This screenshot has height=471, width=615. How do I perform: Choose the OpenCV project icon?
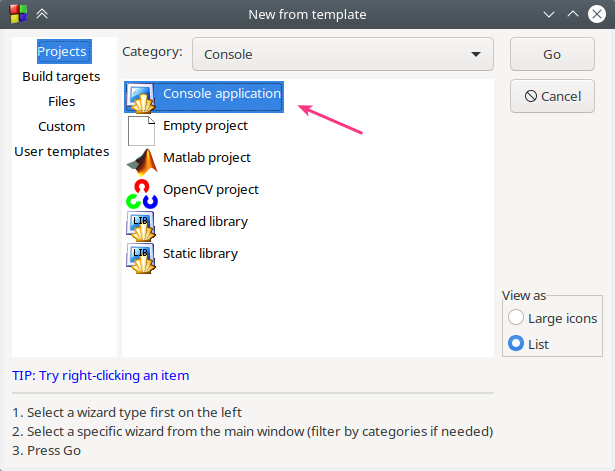click(141, 192)
